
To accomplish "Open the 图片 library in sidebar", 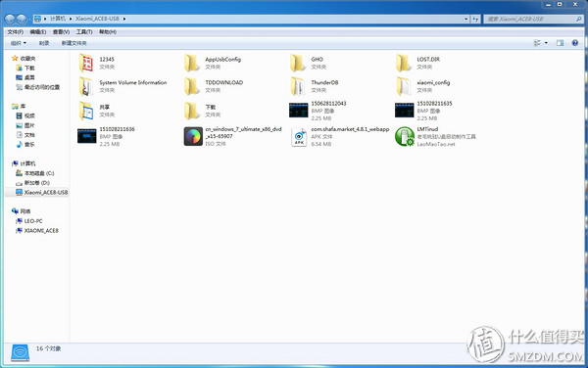I will [x=25, y=125].
